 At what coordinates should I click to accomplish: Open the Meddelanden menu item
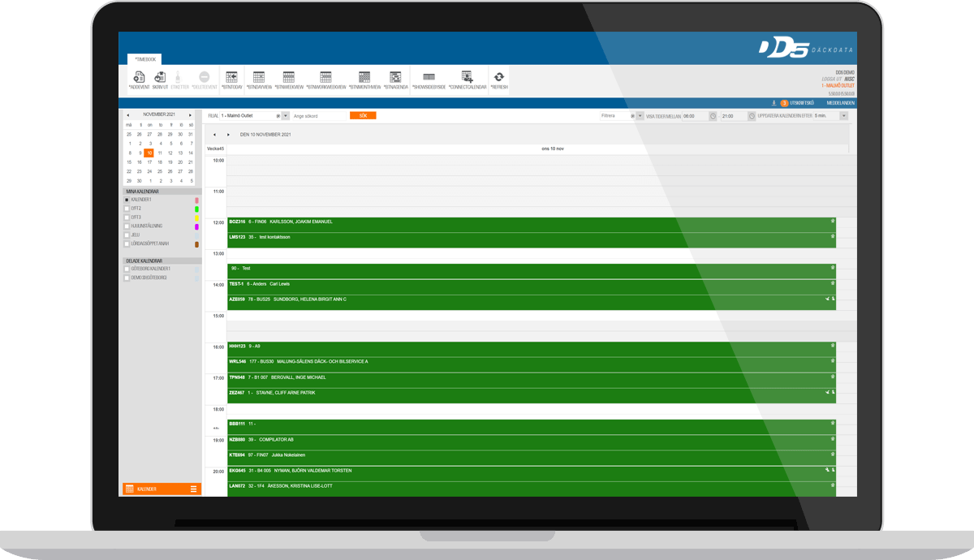tap(840, 103)
